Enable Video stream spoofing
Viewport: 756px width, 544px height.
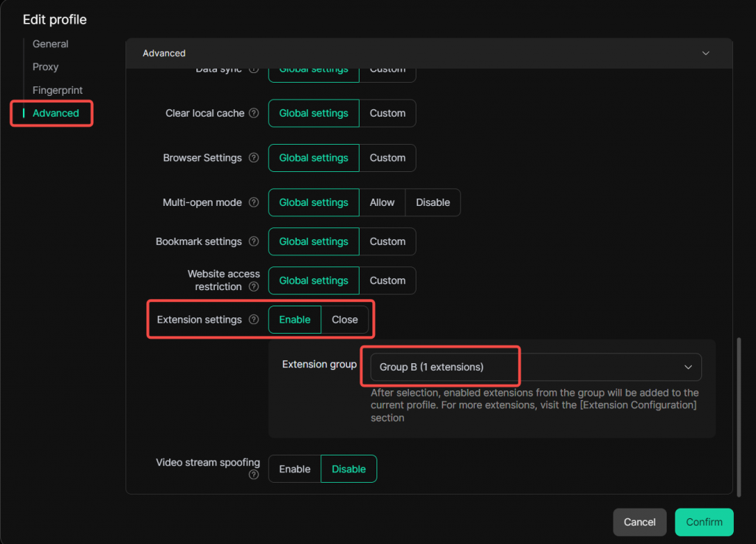(295, 469)
